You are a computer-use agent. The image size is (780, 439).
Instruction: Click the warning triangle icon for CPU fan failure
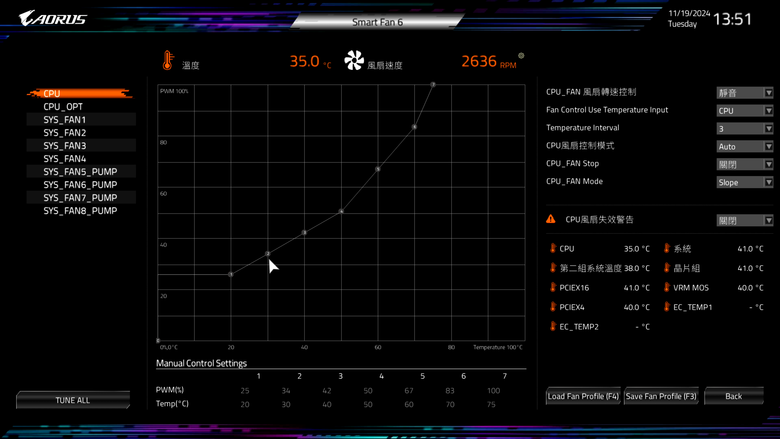tap(551, 219)
